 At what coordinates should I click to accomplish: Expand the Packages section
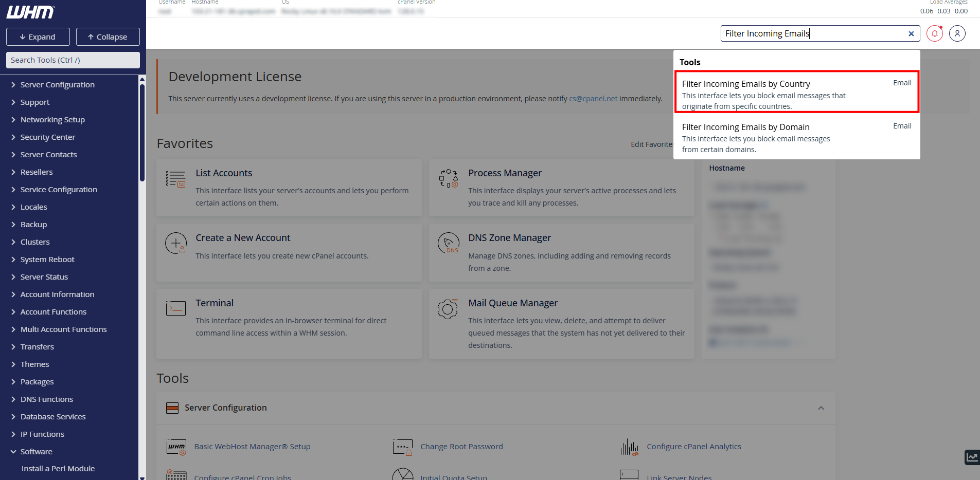pos(37,382)
